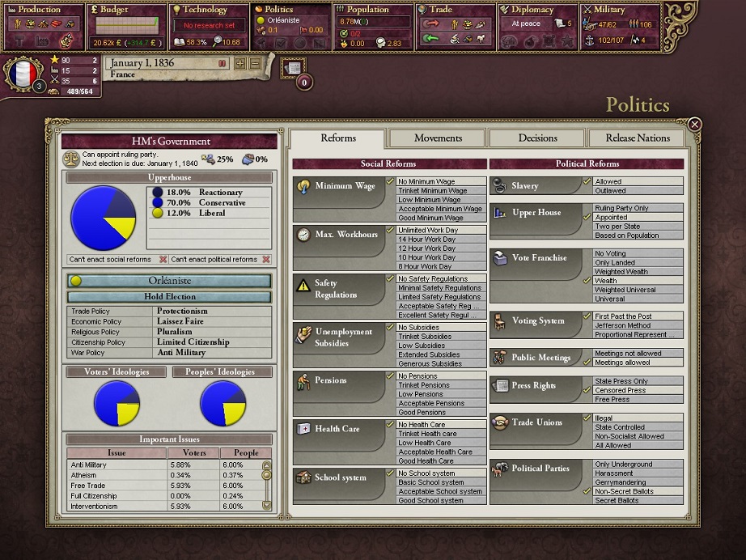Click the Safety Regulations warning icon
This screenshot has width=746, height=560.
(x=303, y=285)
